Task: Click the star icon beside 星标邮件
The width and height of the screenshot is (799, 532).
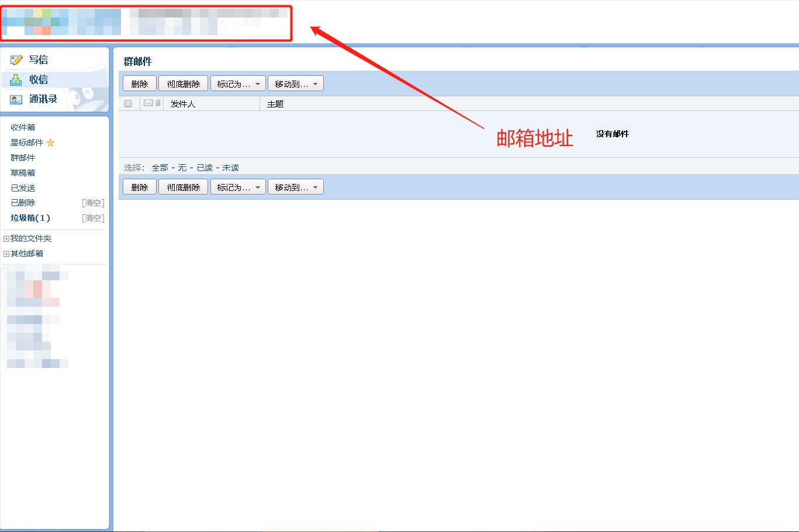Action: [50, 142]
